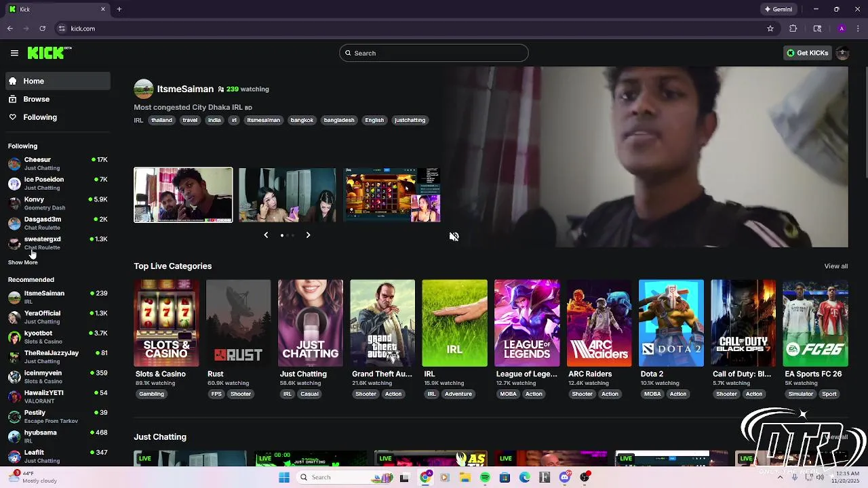Reload the page in the browser
Viewport: 868px width, 488px height.
(43, 28)
